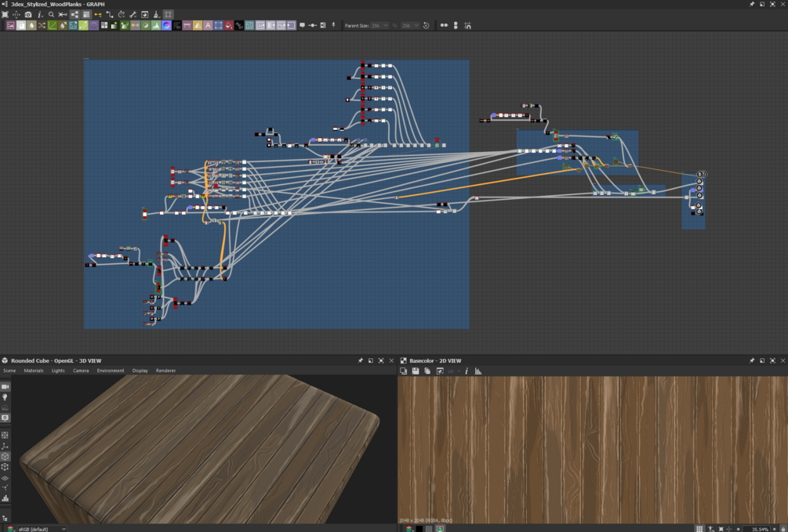The width and height of the screenshot is (788, 532).
Task: Pin the GRAPH panel
Action: 752,4
